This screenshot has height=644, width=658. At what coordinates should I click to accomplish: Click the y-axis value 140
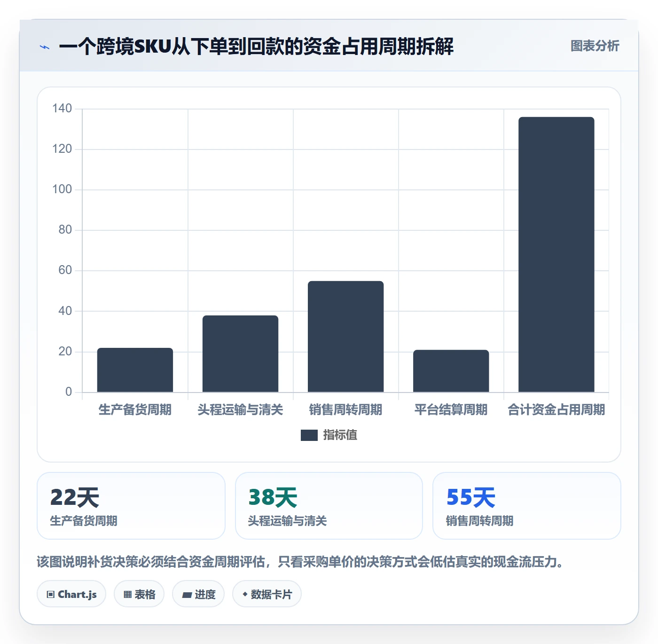tap(62, 109)
